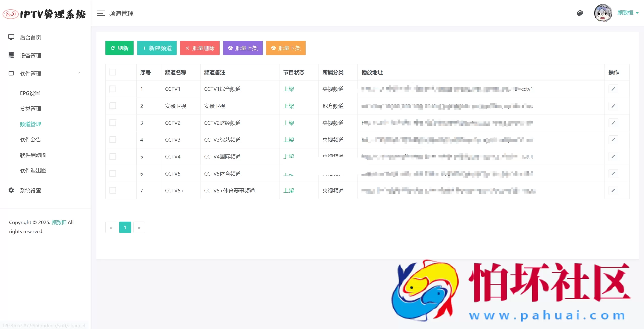This screenshot has width=644, height=329.
Task: Click the theme palette icon in top bar
Action: click(x=580, y=13)
